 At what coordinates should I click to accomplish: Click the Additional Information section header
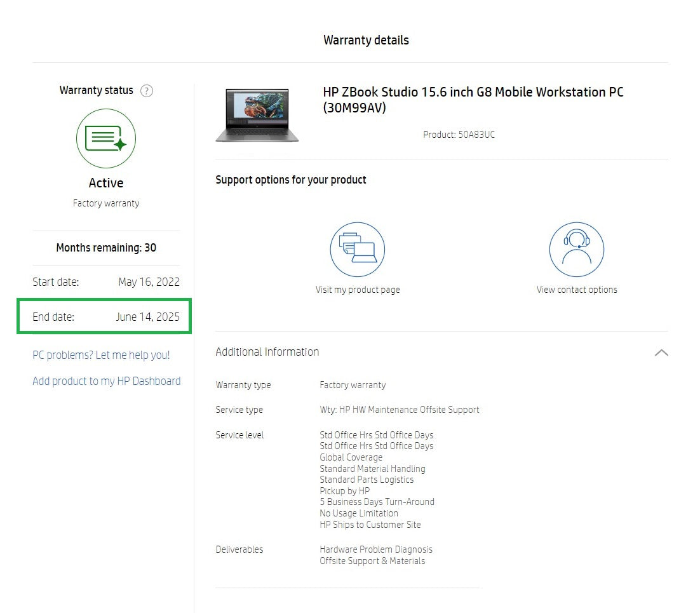click(x=267, y=352)
